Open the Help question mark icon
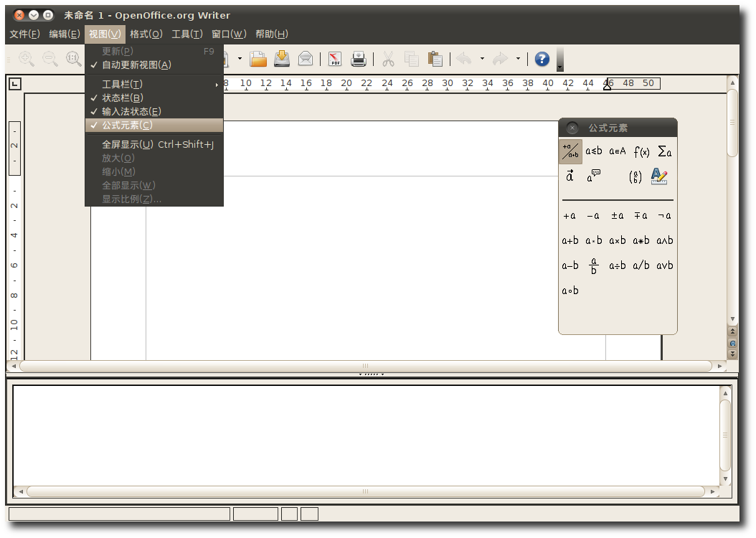This screenshot has height=538, width=756. point(542,59)
